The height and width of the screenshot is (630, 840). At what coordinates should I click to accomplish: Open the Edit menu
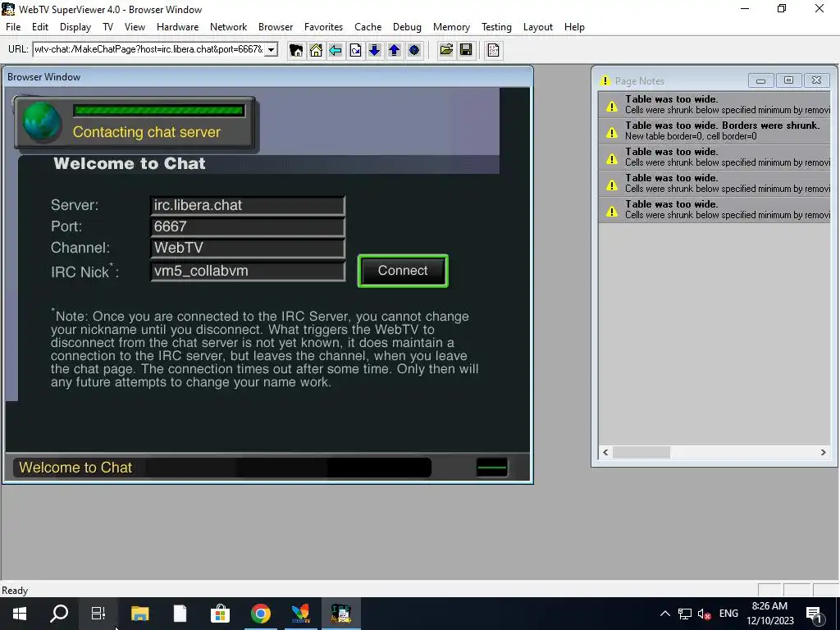[40, 27]
